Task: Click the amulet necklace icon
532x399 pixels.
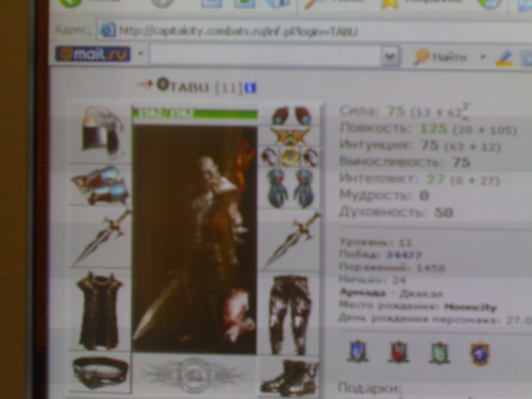Action: [x=290, y=136]
